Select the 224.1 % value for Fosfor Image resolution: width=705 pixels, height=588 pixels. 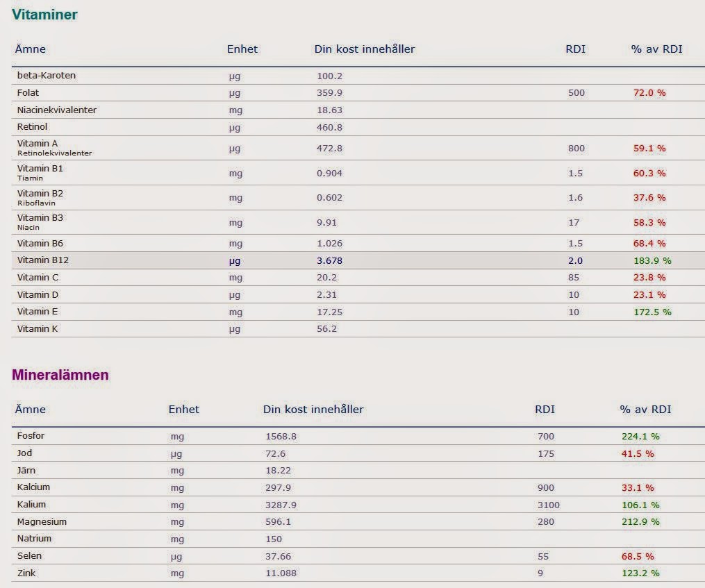pos(640,437)
